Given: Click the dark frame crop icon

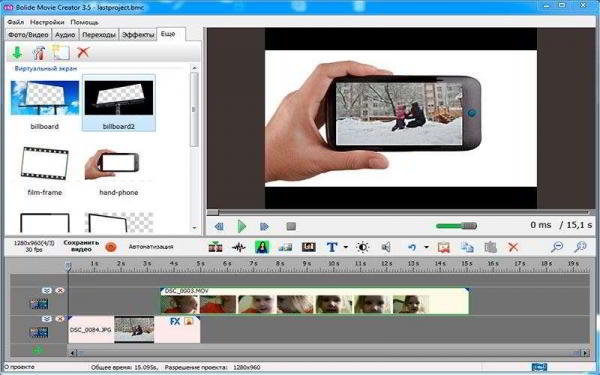Looking at the screenshot, I should coord(308,247).
